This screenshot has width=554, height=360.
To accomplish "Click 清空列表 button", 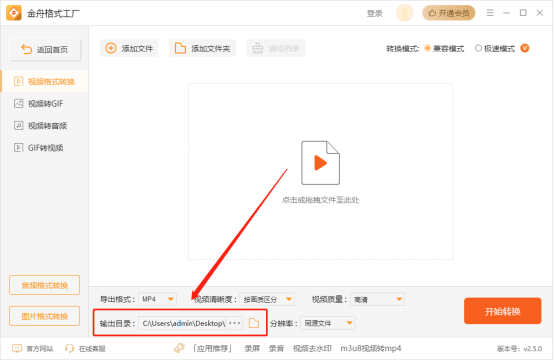I will pyautogui.click(x=276, y=48).
